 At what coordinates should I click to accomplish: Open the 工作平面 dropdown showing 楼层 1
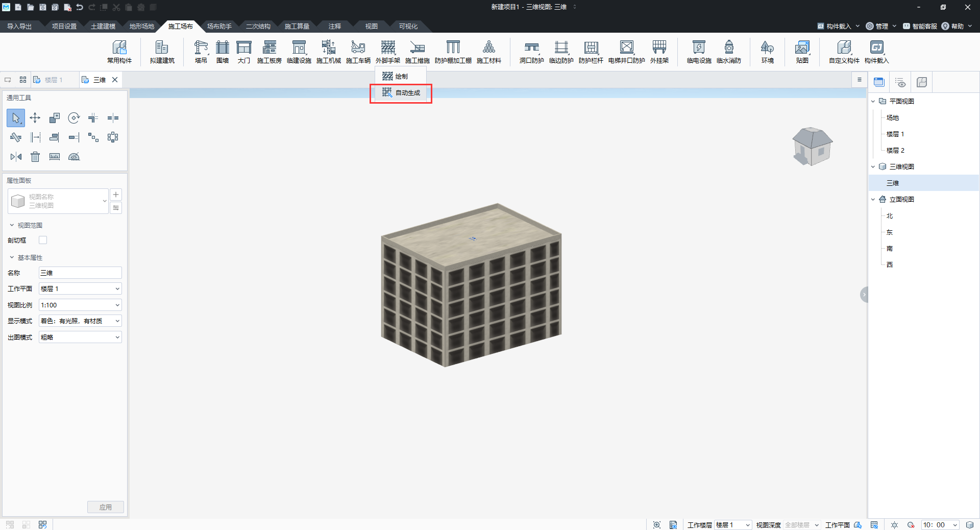(80, 289)
